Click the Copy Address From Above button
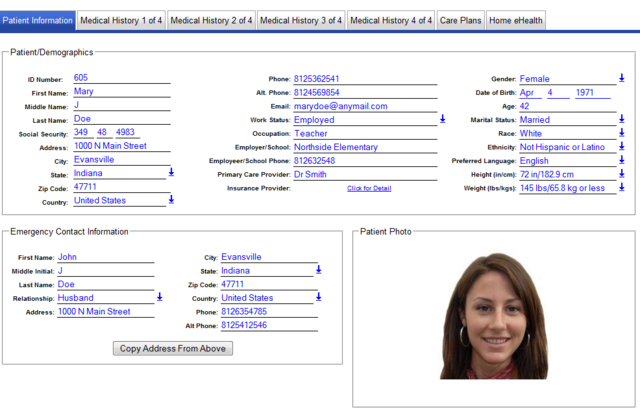Image resolution: width=640 pixels, height=408 pixels. (173, 348)
